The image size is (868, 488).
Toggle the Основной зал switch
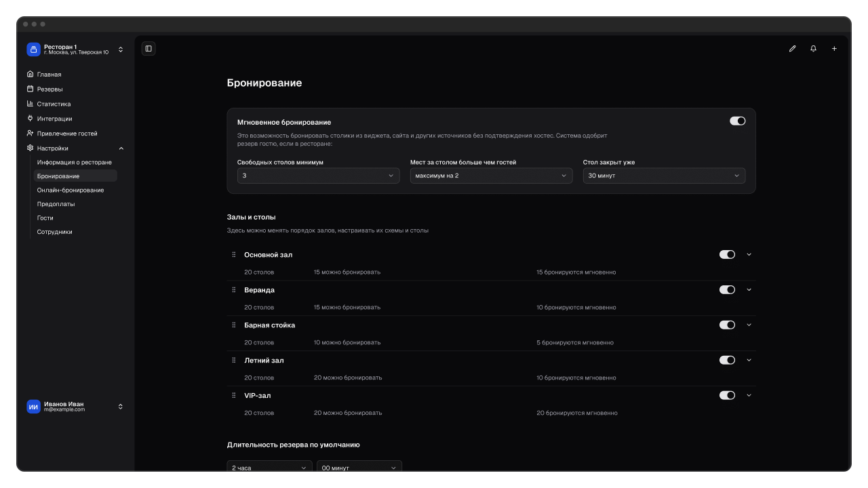click(727, 255)
